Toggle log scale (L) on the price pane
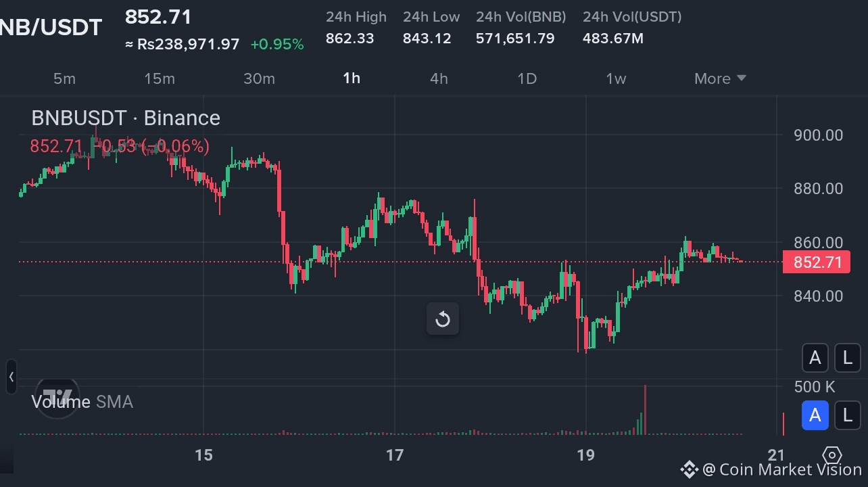Viewport: 868px width, 487px height. [848, 358]
